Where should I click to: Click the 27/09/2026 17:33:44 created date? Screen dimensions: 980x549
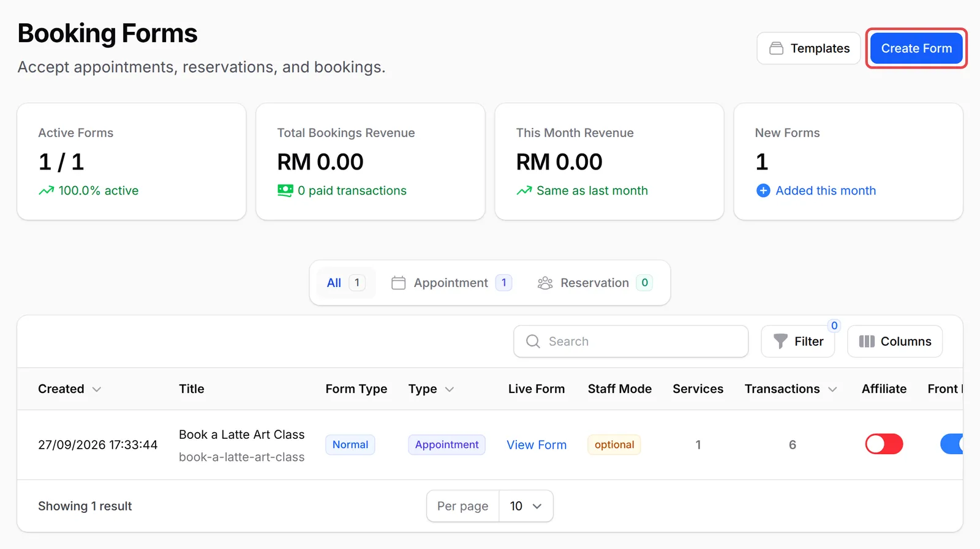point(98,445)
